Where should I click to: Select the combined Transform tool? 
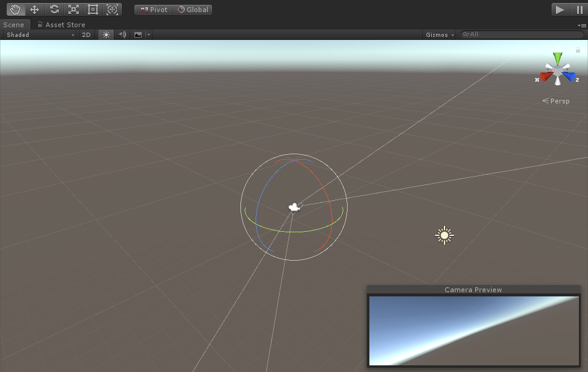(113, 9)
